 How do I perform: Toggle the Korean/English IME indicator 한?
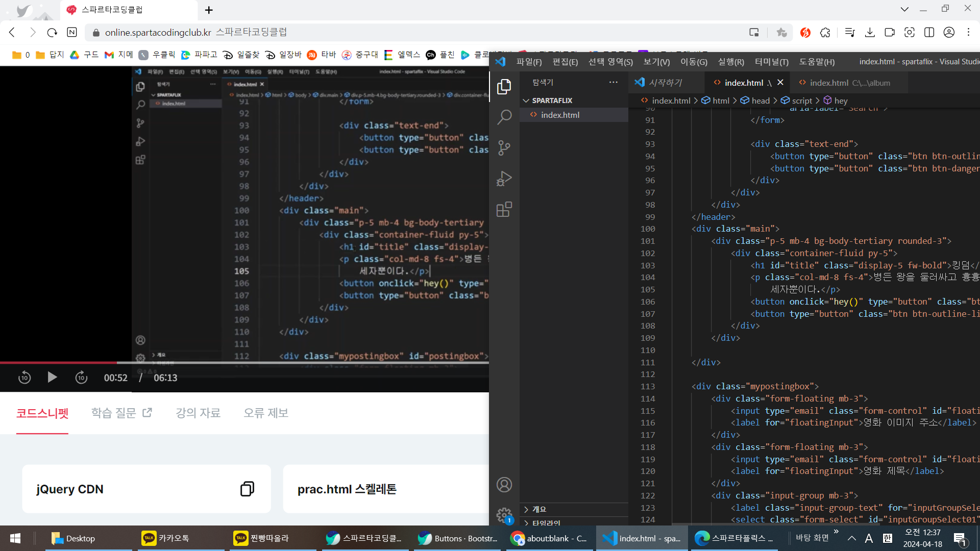pos(888,538)
